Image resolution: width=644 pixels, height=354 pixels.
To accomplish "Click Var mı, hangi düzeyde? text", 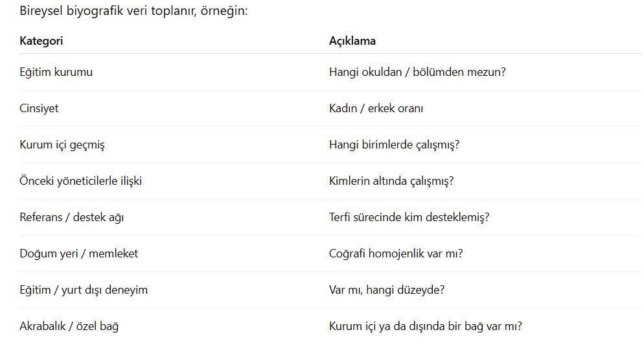I will 387,290.
